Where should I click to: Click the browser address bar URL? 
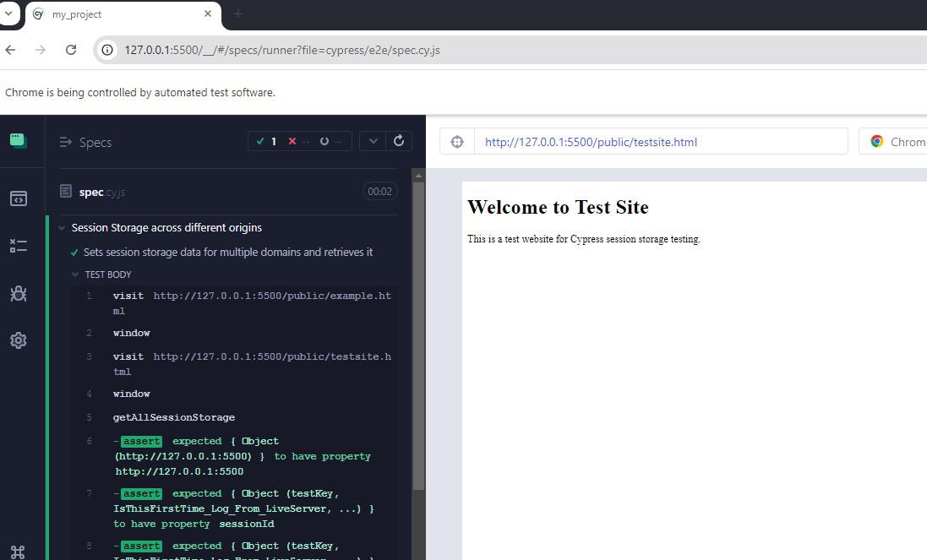coord(282,50)
